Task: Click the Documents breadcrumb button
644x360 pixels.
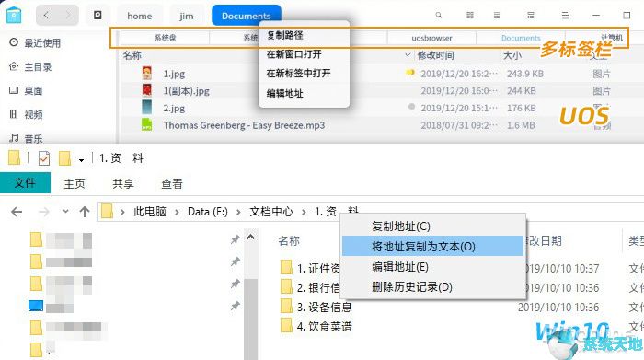Action: [x=246, y=16]
